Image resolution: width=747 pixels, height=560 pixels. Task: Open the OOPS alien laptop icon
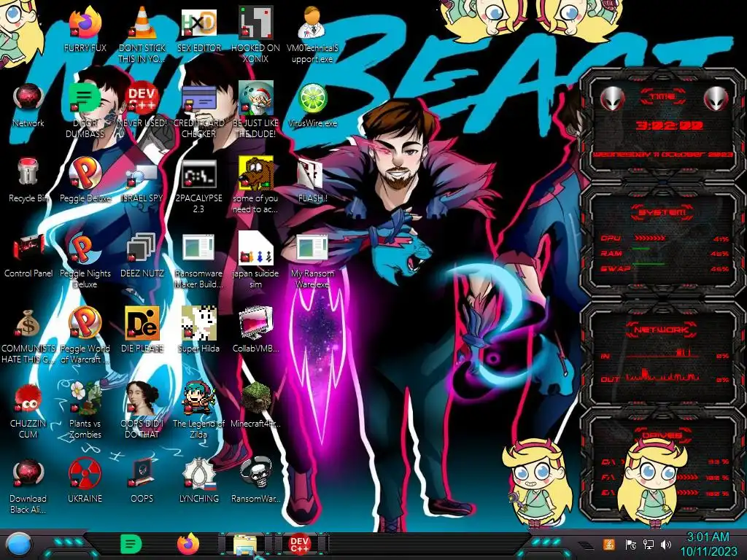pos(142,474)
